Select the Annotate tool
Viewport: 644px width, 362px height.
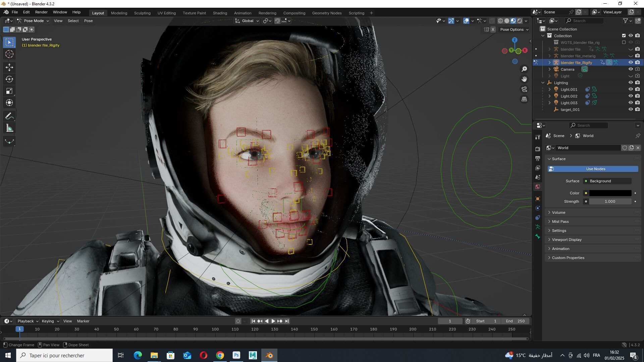point(9,116)
